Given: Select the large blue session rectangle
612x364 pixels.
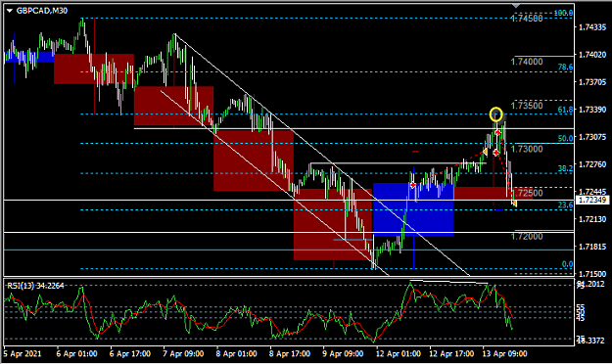Looking at the screenshot, I should point(413,209).
